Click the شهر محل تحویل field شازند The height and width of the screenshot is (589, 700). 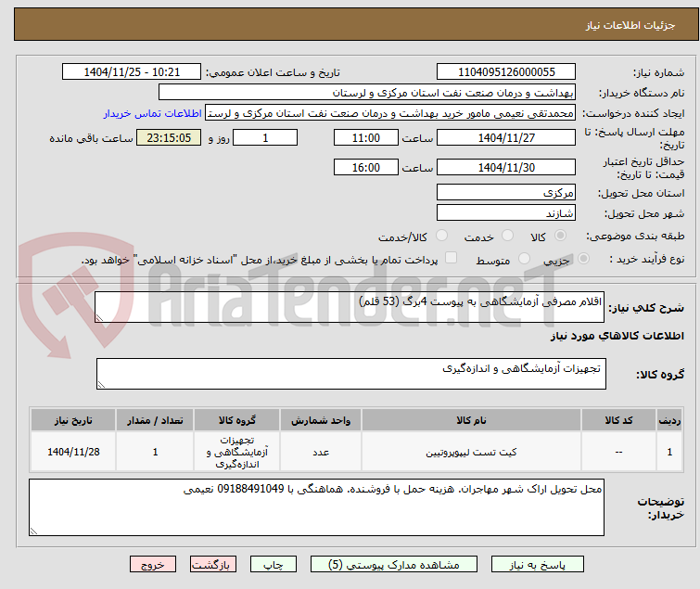click(x=506, y=213)
